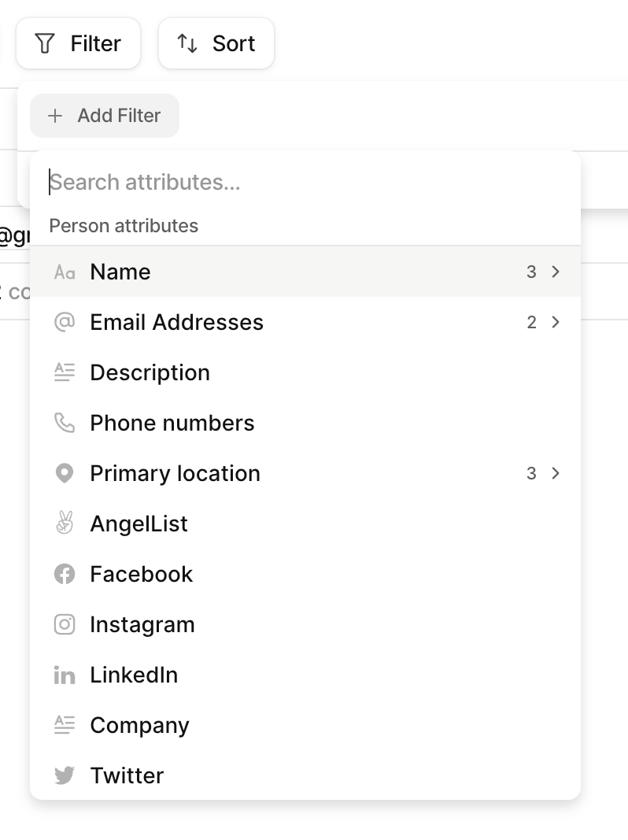Select the @ icon for Email Addresses

click(65, 322)
